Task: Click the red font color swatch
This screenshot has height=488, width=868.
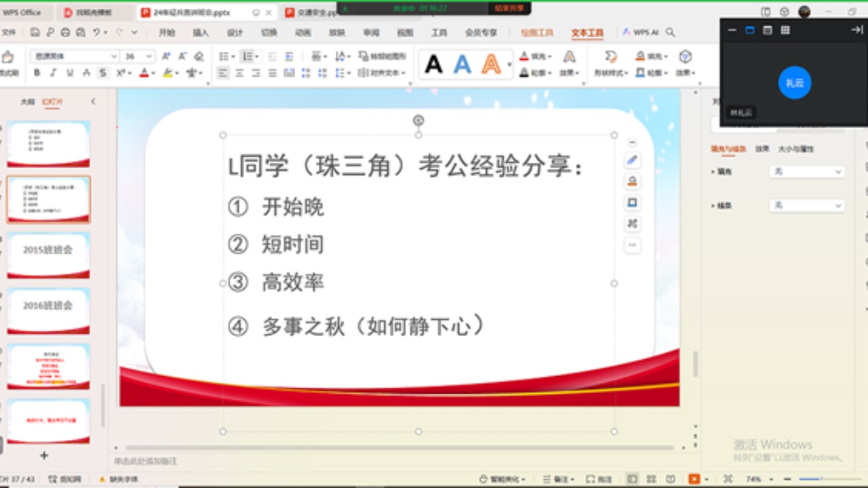Action: 144,73
